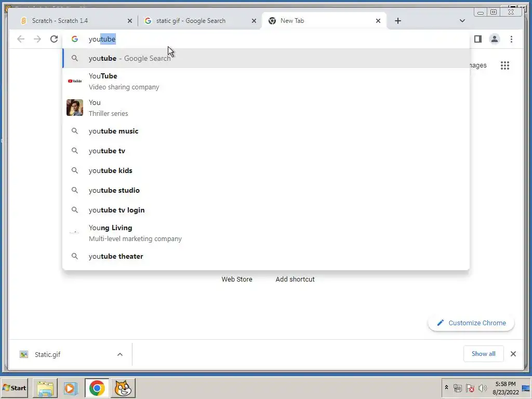Screen dimensions: 532x399
Task: Click the Chrome taskbar icon
Action: [x=97, y=388]
